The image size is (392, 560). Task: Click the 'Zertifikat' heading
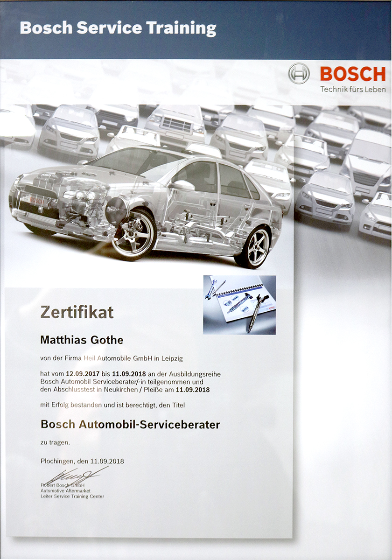pos(77,312)
